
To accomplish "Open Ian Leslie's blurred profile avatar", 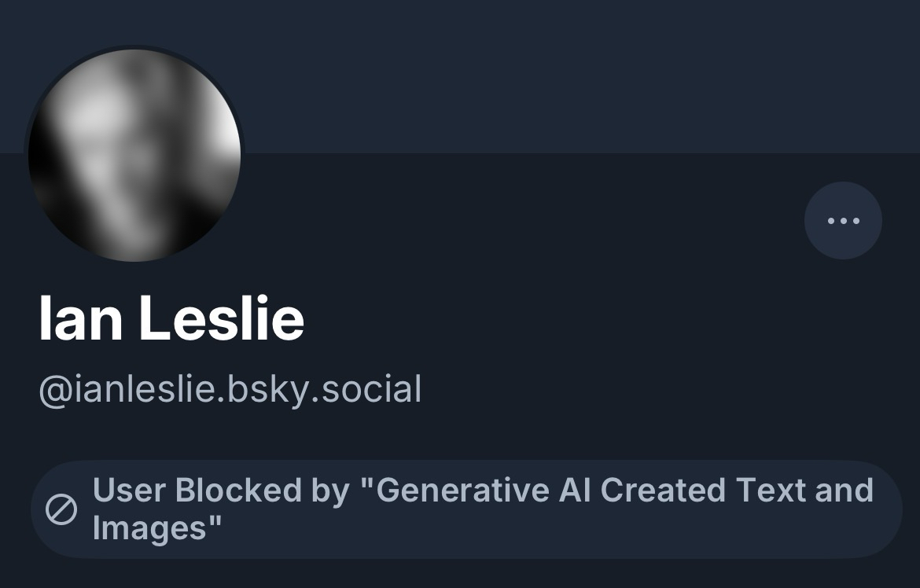I will (x=134, y=155).
